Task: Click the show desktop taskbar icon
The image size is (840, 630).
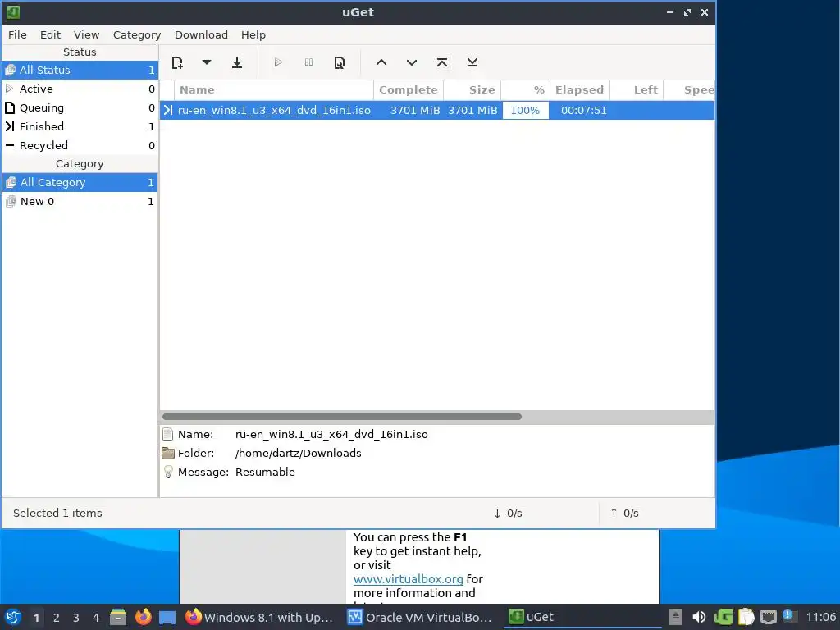Action: click(x=167, y=617)
